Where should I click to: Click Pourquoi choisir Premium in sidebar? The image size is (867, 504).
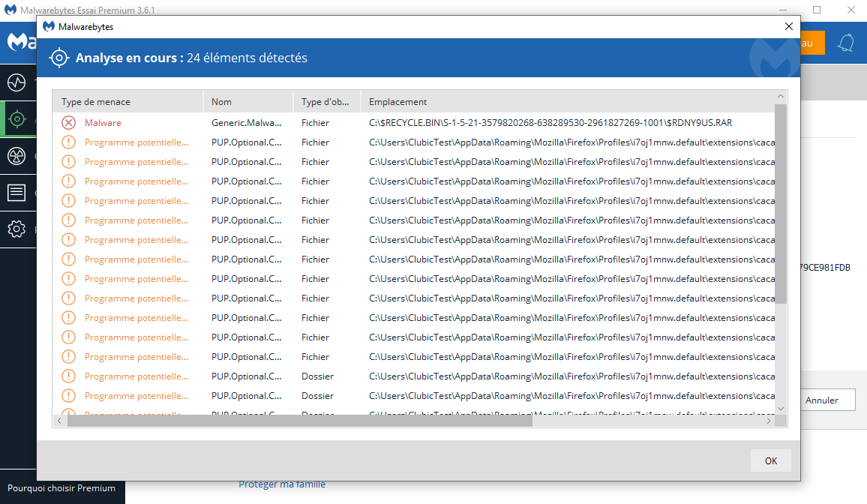point(61,488)
